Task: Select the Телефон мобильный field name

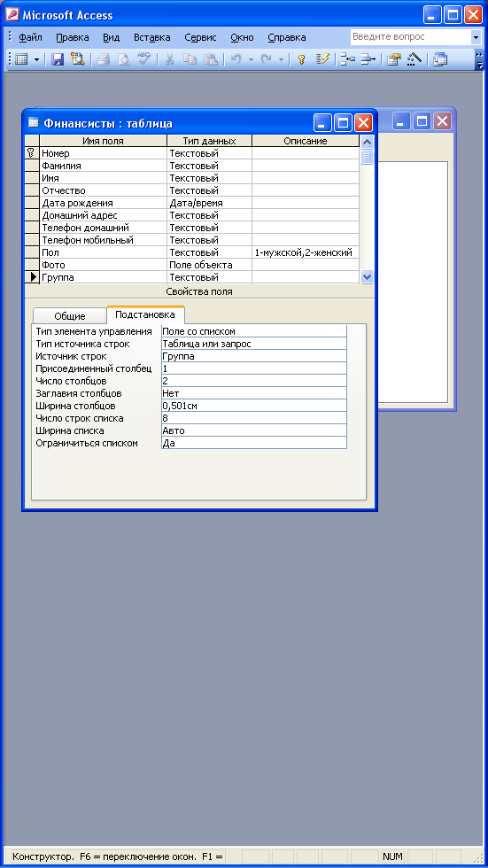Action: coord(103,240)
